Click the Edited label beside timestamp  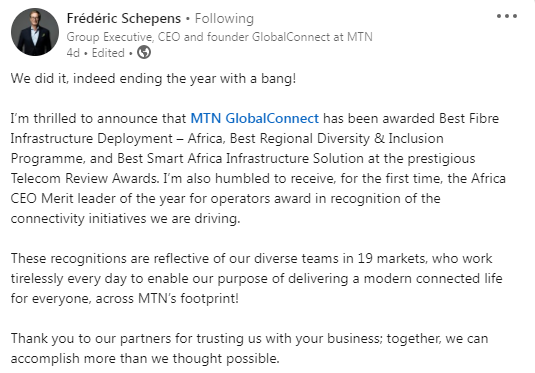(108, 53)
